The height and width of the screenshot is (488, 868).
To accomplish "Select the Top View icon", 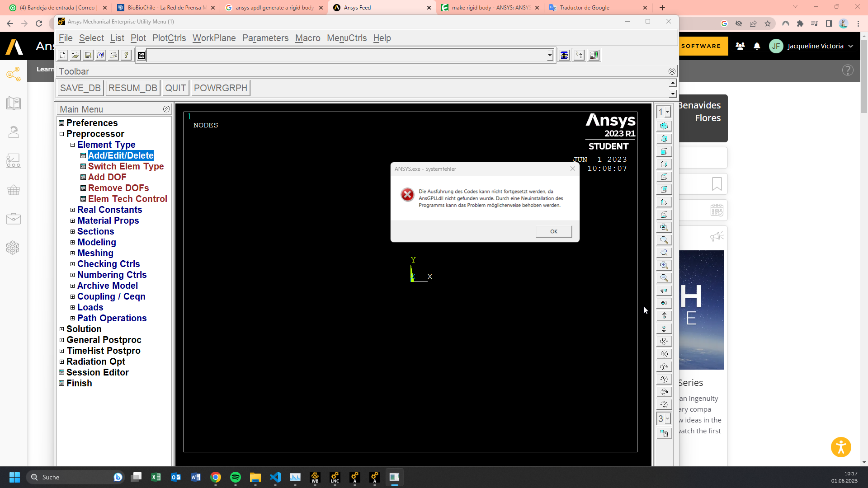I will (664, 177).
